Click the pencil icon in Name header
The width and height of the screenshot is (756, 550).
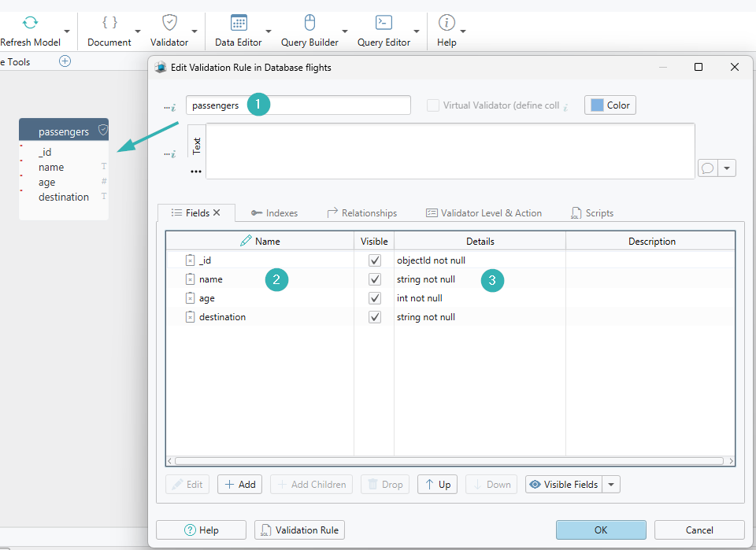pyautogui.click(x=246, y=240)
